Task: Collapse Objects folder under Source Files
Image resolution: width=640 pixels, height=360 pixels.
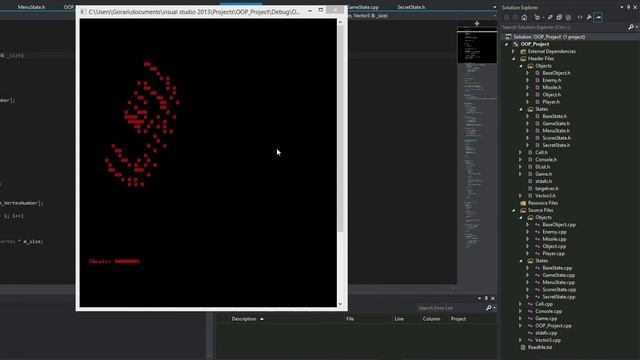Action: pos(521,218)
